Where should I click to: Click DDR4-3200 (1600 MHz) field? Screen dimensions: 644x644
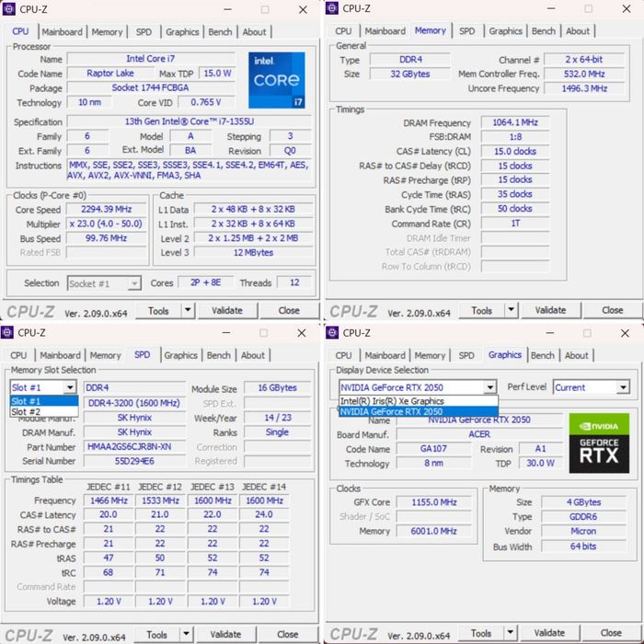pos(134,403)
